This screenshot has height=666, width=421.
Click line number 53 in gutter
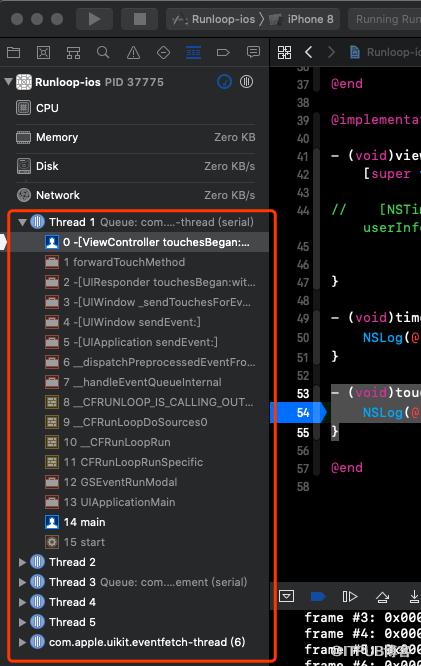point(303,394)
